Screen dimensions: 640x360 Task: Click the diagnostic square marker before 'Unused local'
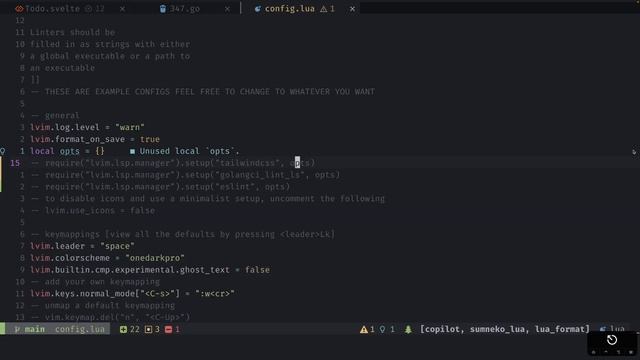132,151
